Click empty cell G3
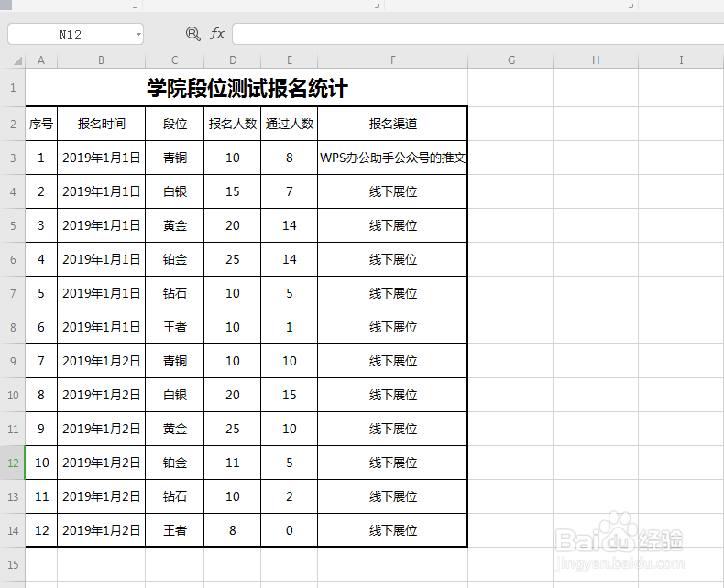 [510, 158]
